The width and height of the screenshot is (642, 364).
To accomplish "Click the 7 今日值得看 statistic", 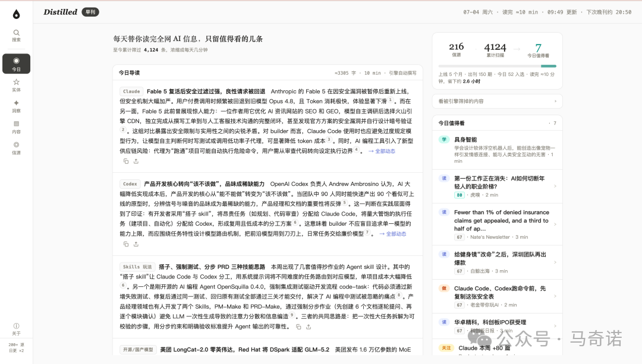I will pos(538,50).
